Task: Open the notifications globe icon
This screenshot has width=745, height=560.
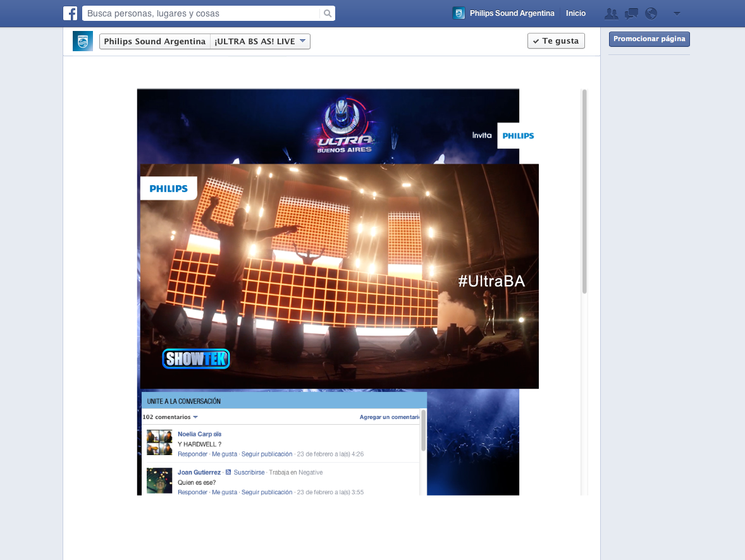Action: tap(651, 14)
